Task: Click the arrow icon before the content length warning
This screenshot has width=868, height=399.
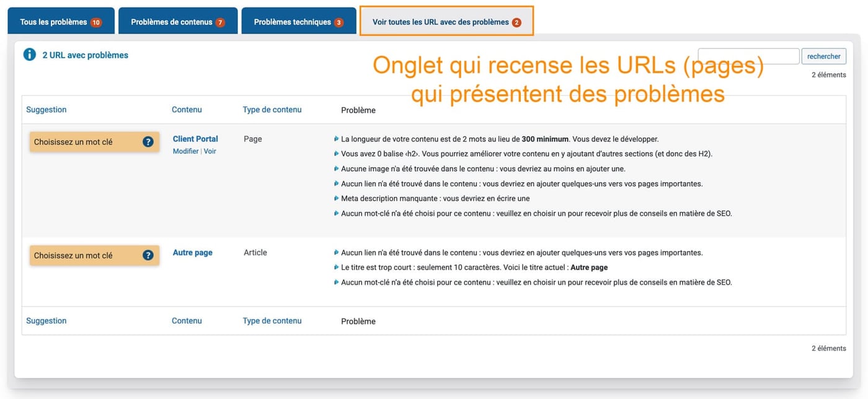Action: point(335,138)
